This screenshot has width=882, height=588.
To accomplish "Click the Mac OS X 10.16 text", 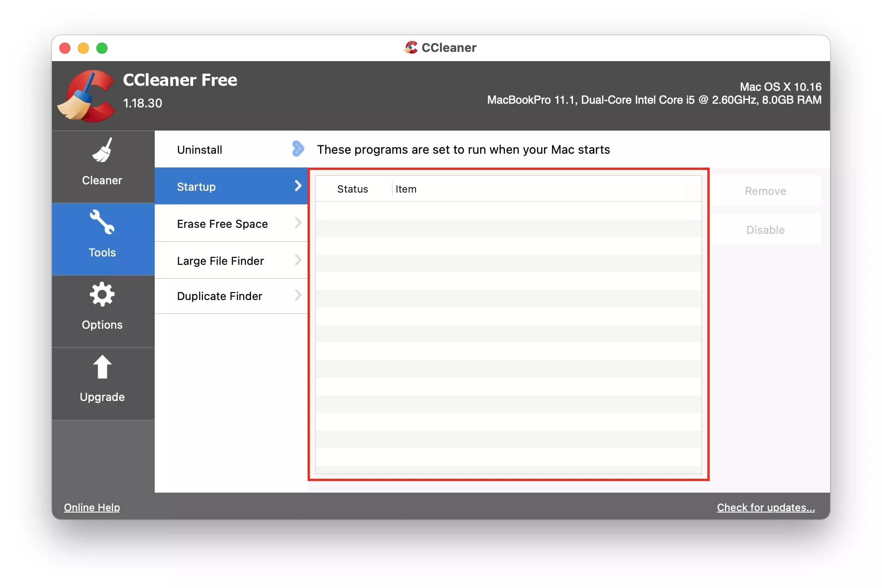I will (x=781, y=87).
